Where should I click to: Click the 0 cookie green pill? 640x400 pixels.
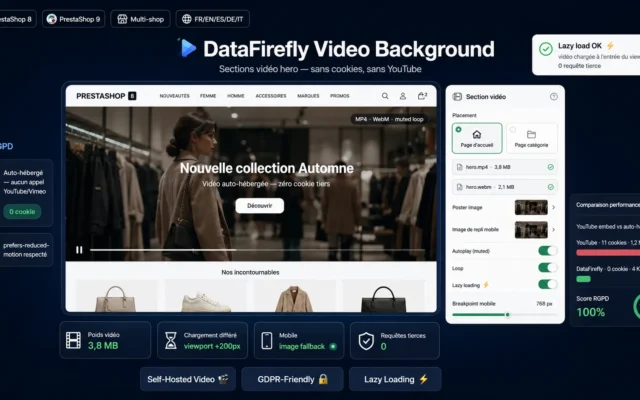tap(22, 212)
